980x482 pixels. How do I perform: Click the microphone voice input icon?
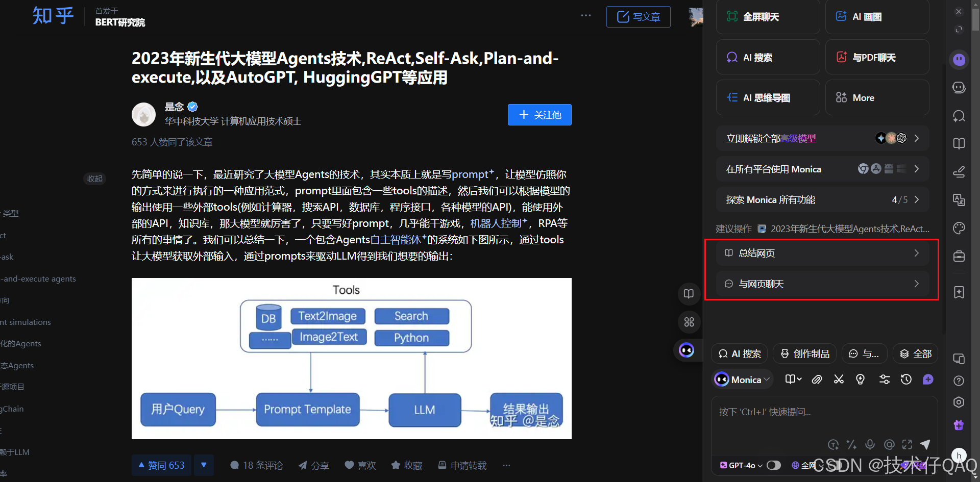870,444
